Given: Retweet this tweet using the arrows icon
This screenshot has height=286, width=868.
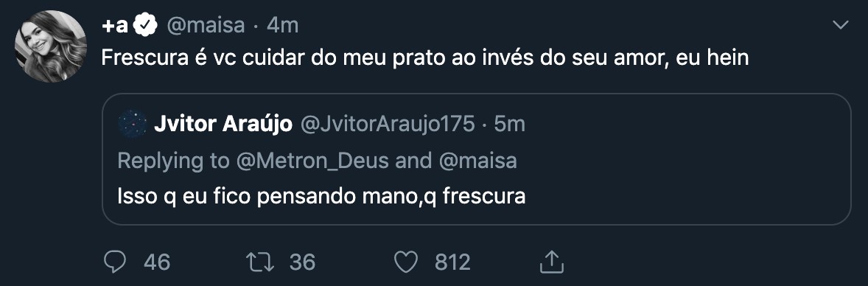Looking at the screenshot, I should click(x=259, y=262).
